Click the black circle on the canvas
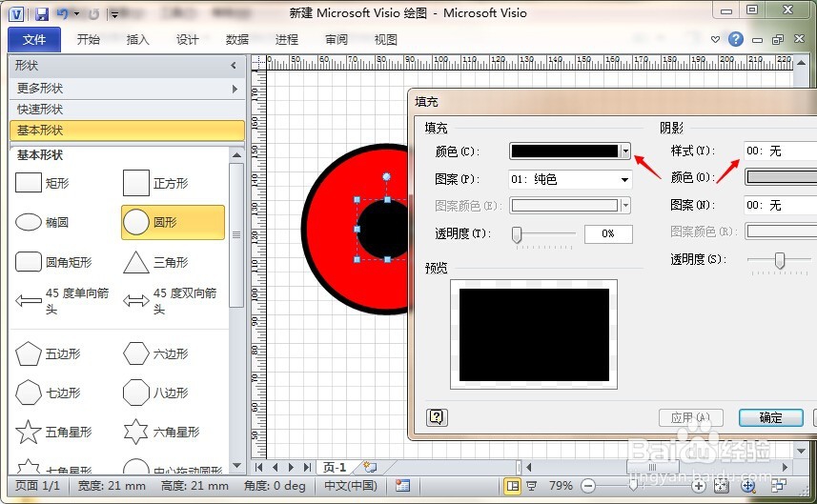Screen dimensions: 817x504 [384, 230]
